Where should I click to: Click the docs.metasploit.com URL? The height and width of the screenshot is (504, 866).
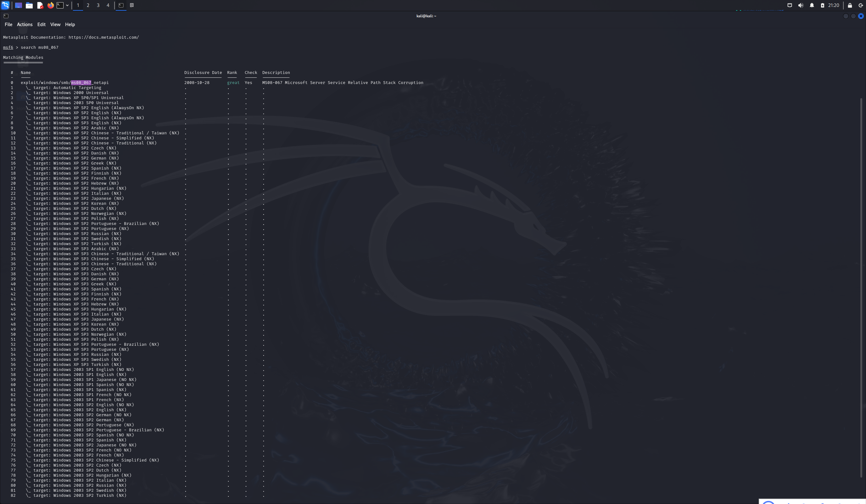(104, 37)
